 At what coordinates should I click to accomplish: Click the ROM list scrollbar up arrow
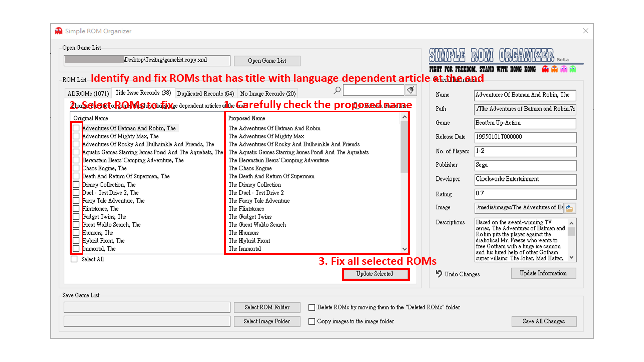[404, 117]
